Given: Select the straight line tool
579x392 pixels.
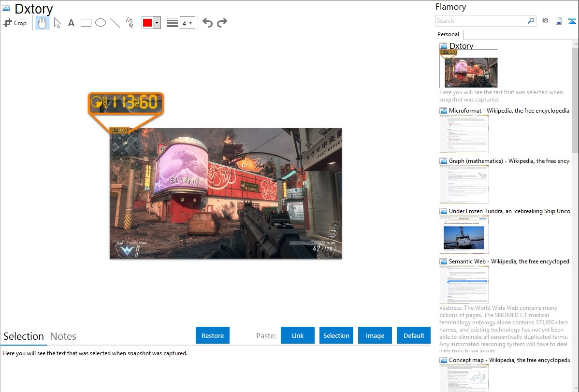Looking at the screenshot, I should click(115, 23).
